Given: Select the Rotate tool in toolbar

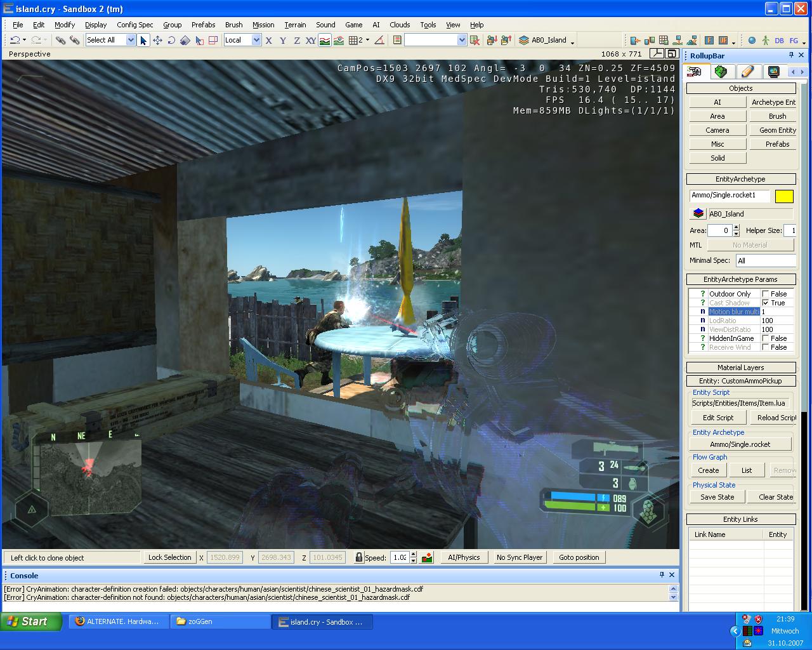Looking at the screenshot, I should click(171, 40).
